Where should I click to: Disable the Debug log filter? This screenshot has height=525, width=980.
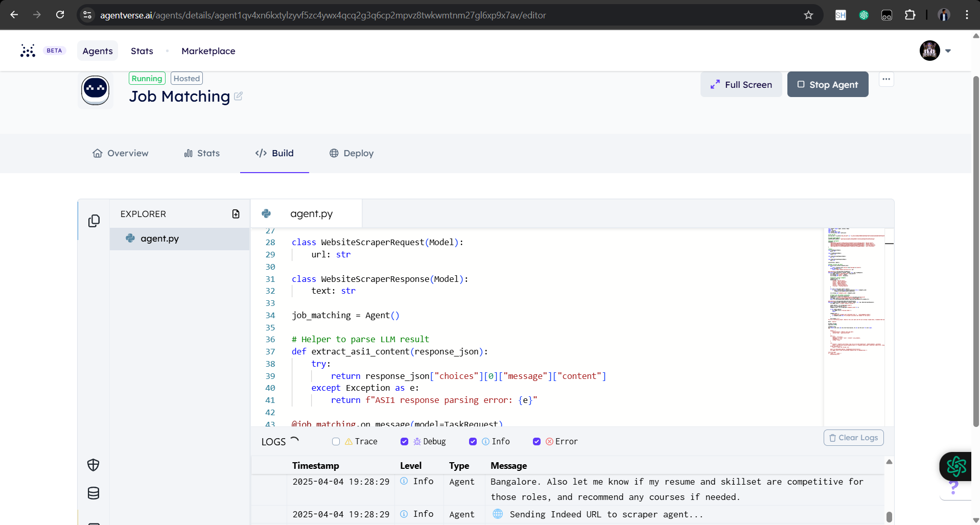tap(404, 442)
